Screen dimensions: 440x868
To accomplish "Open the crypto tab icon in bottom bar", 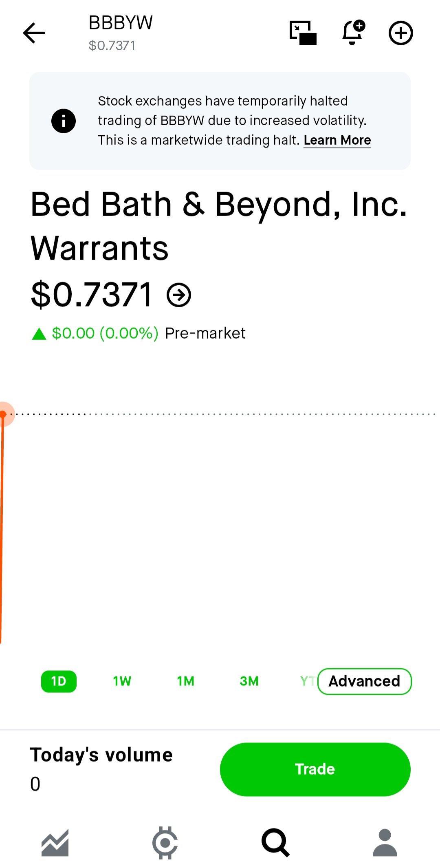I will (x=165, y=843).
